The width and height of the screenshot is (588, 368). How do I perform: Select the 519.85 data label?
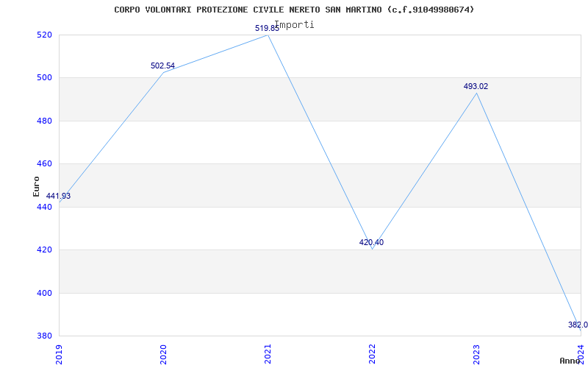pos(267,28)
